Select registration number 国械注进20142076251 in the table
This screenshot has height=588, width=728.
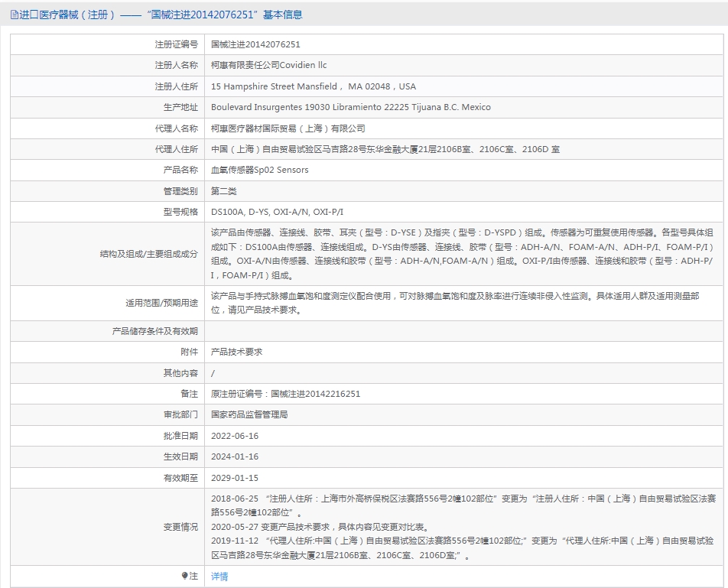coord(255,44)
